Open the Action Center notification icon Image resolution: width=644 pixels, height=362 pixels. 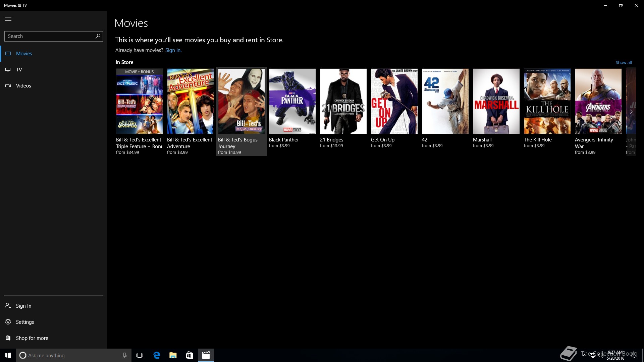coord(634,355)
